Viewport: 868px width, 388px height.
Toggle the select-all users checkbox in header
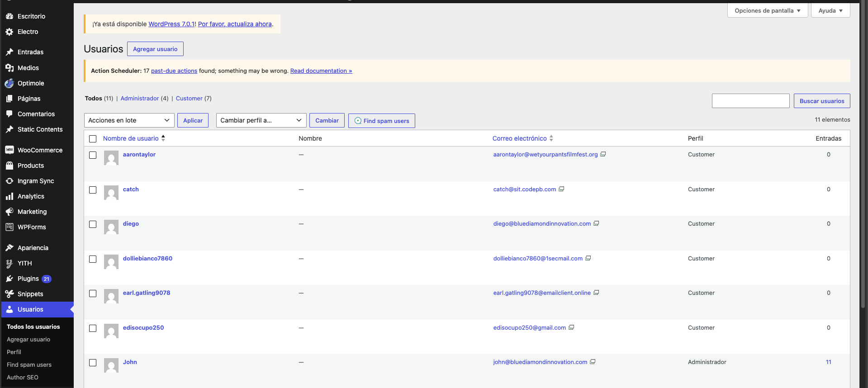93,139
